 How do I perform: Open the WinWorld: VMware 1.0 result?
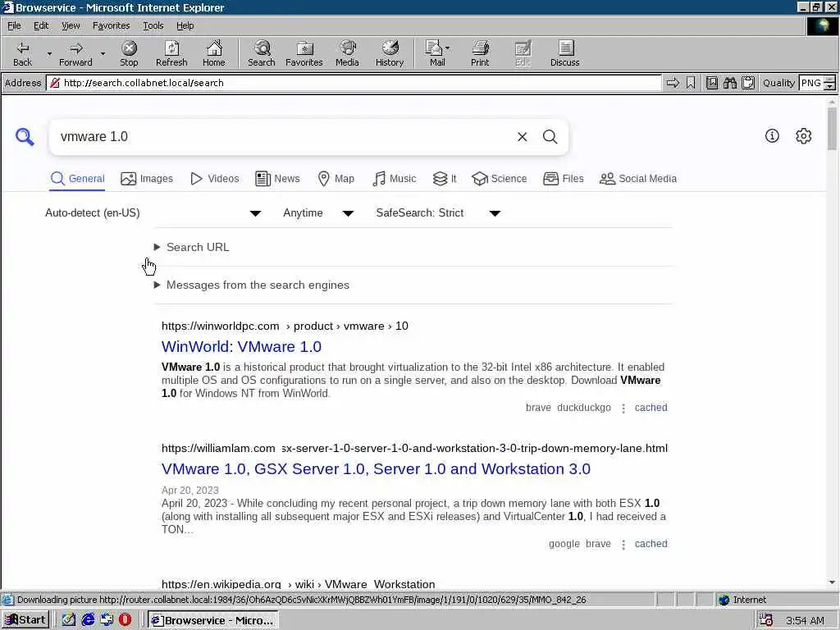coord(241,347)
